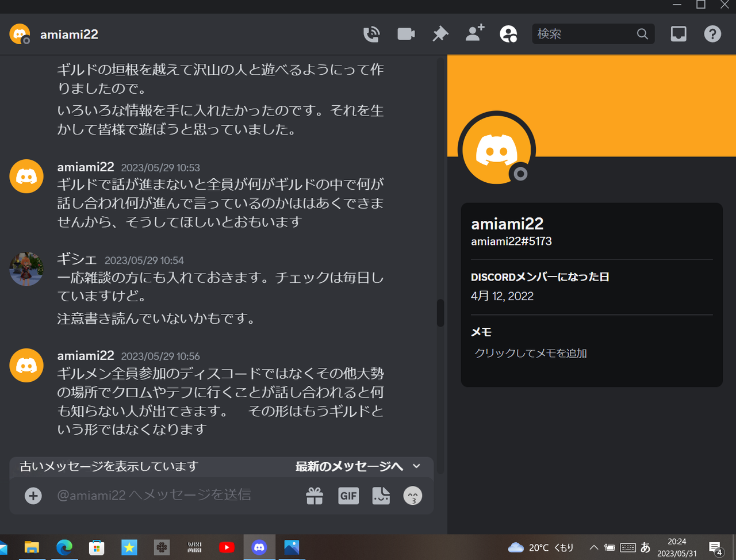Click amiami22 avatar on 10:56 message
The width and height of the screenshot is (736, 560).
pos(26,365)
